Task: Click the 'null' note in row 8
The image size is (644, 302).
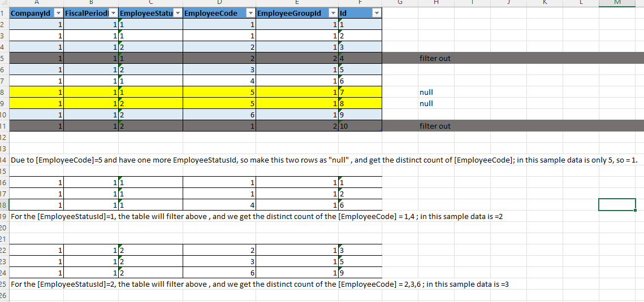Action: point(426,92)
